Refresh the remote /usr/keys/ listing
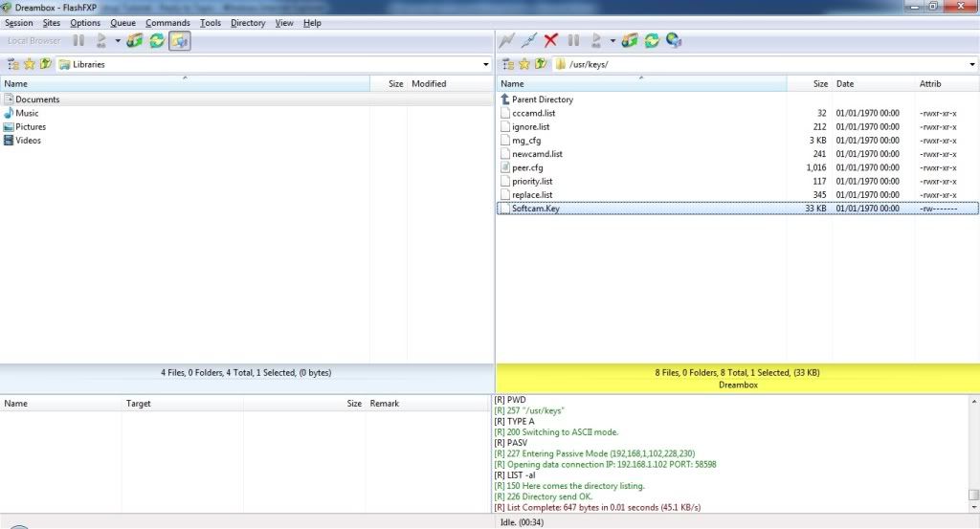 [652, 40]
